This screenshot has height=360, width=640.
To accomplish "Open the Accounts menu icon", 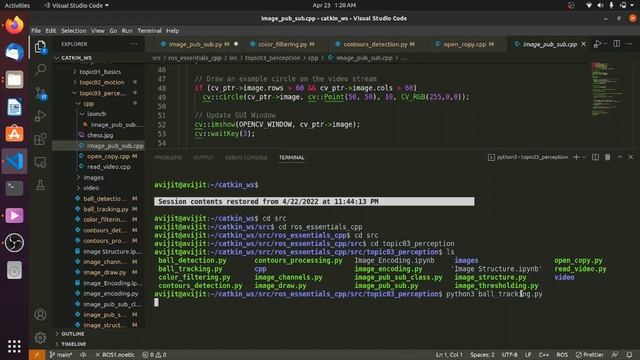I will [40, 315].
